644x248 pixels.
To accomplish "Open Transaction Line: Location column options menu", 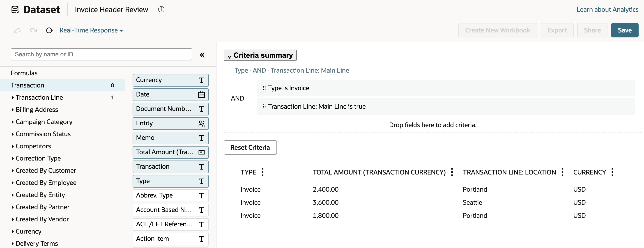I will 562,172.
